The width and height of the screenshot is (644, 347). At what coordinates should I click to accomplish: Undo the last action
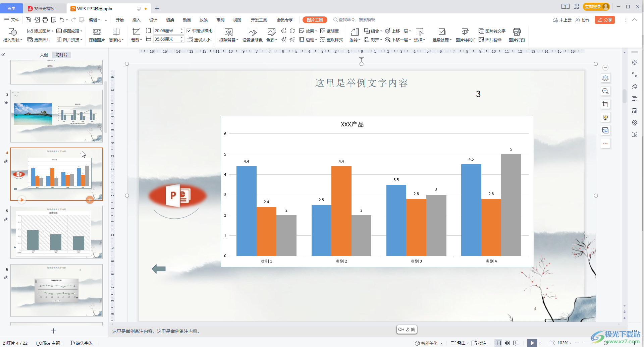[62, 20]
